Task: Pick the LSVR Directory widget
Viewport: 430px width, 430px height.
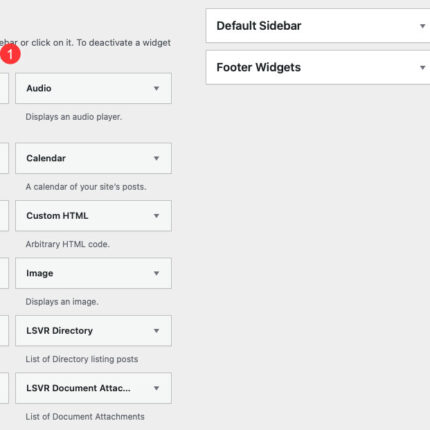Action: coord(93,331)
